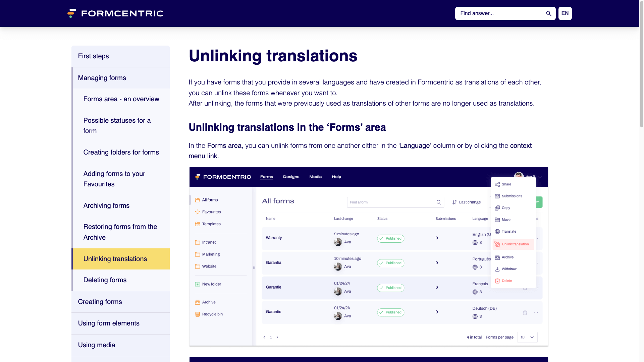Image resolution: width=644 pixels, height=362 pixels.
Task: Select the highlighted 'Unlinking translations' sidebar item
Action: click(120, 259)
